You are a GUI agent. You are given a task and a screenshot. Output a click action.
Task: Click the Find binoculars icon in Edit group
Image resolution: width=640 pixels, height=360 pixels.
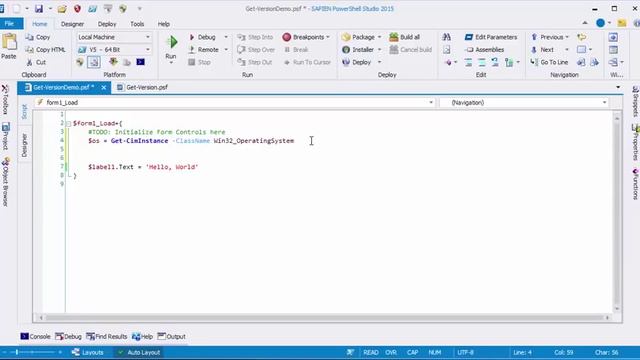(447, 37)
